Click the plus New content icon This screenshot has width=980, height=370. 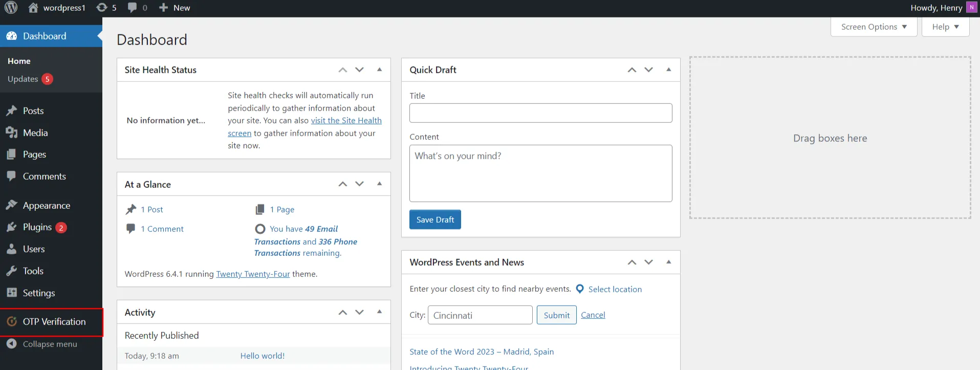click(163, 8)
